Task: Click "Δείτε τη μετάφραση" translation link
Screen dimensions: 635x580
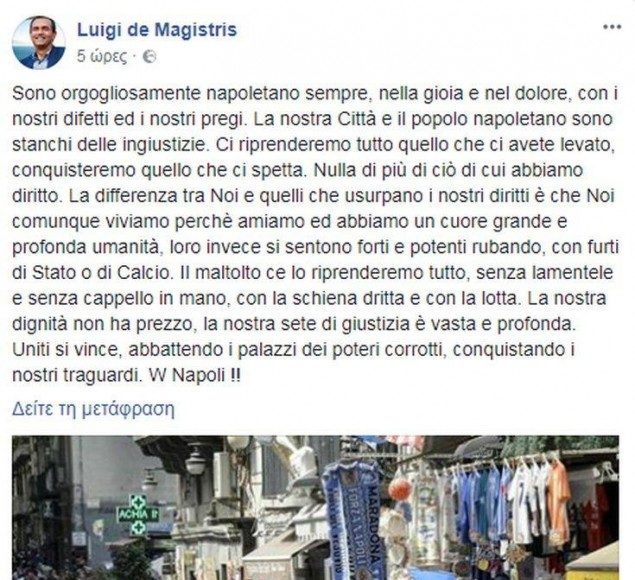Action: pos(94,409)
